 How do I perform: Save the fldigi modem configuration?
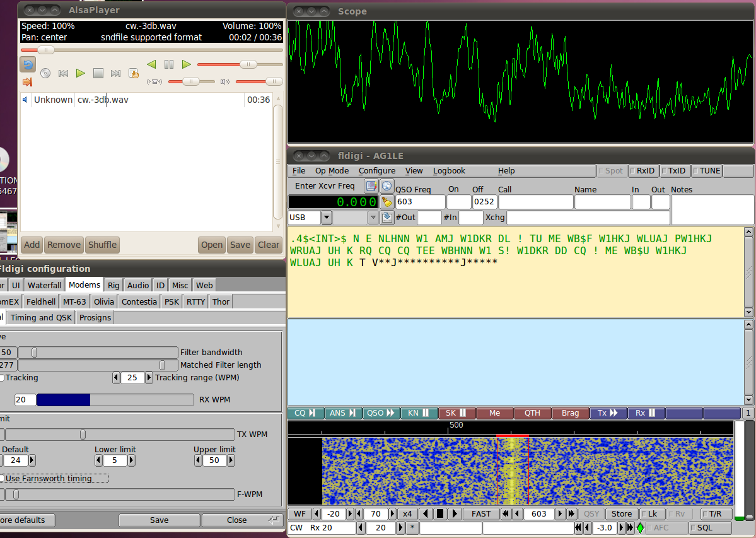coord(159,520)
